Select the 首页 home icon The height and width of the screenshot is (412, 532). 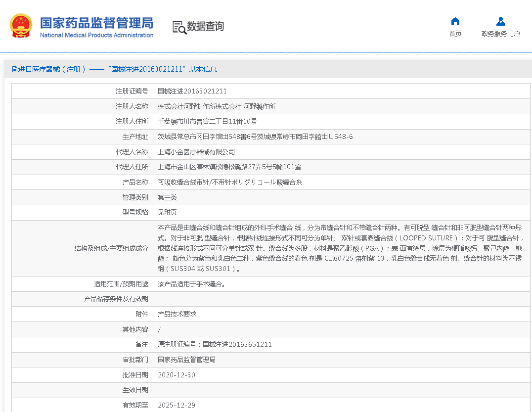click(454, 21)
